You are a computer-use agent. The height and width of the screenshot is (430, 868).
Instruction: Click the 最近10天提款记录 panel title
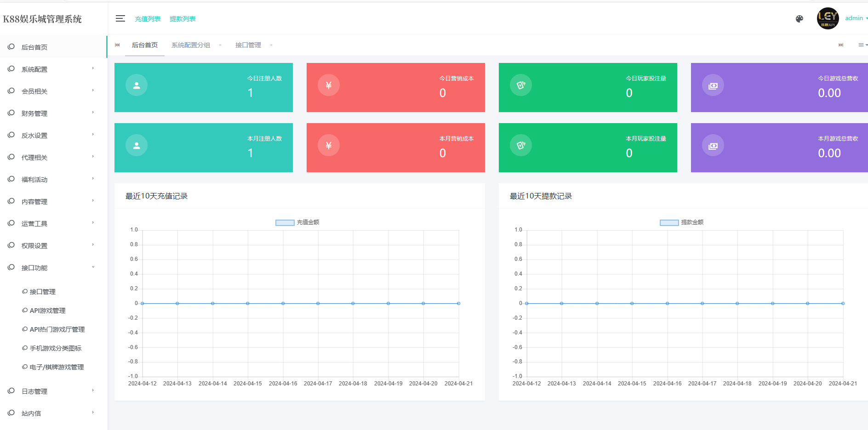pyautogui.click(x=541, y=196)
